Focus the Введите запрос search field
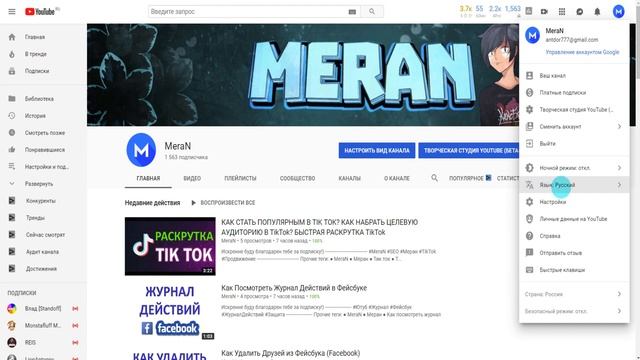Image resolution: width=640 pixels, height=360 pixels. (x=248, y=11)
